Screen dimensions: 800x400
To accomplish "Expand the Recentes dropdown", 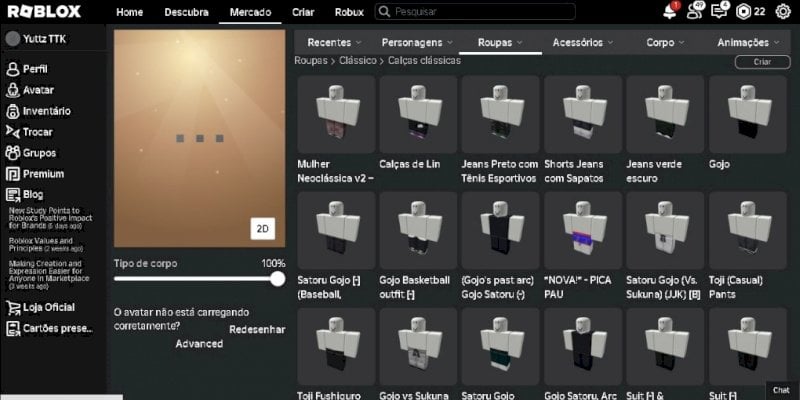I will pos(334,43).
